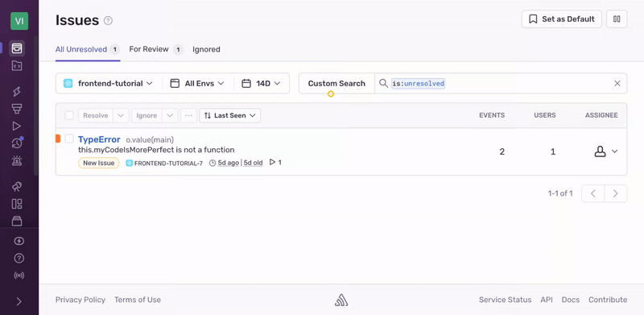The height and width of the screenshot is (315, 644).
Task: Open the Performance lightning sidebar icon
Action: coord(17,92)
